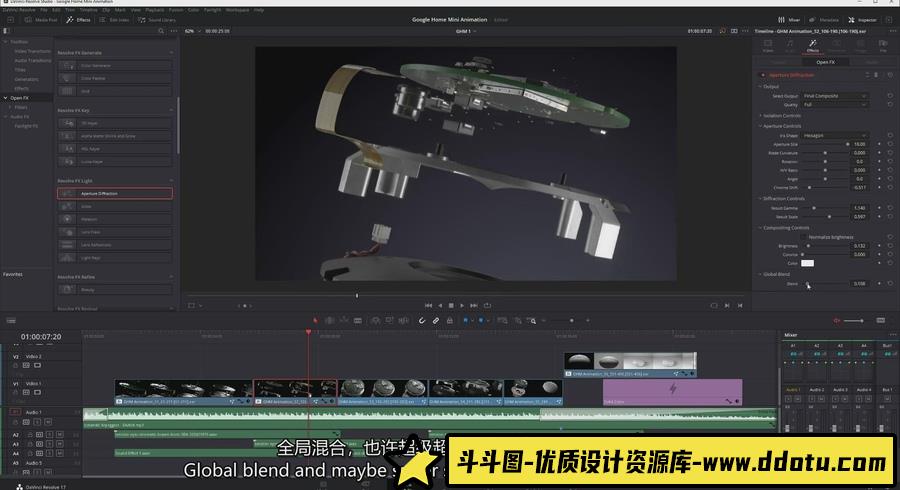Open the Timeline menu

pyautogui.click(x=88, y=10)
